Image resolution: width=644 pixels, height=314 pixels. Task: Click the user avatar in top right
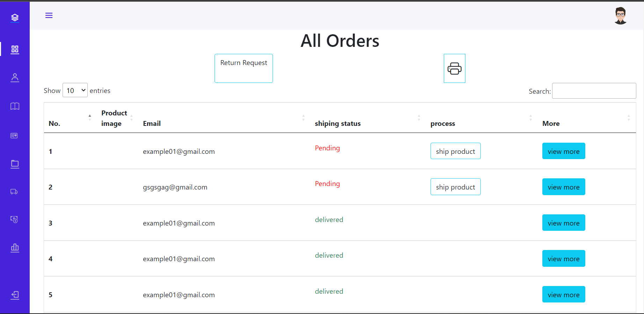coord(621,16)
